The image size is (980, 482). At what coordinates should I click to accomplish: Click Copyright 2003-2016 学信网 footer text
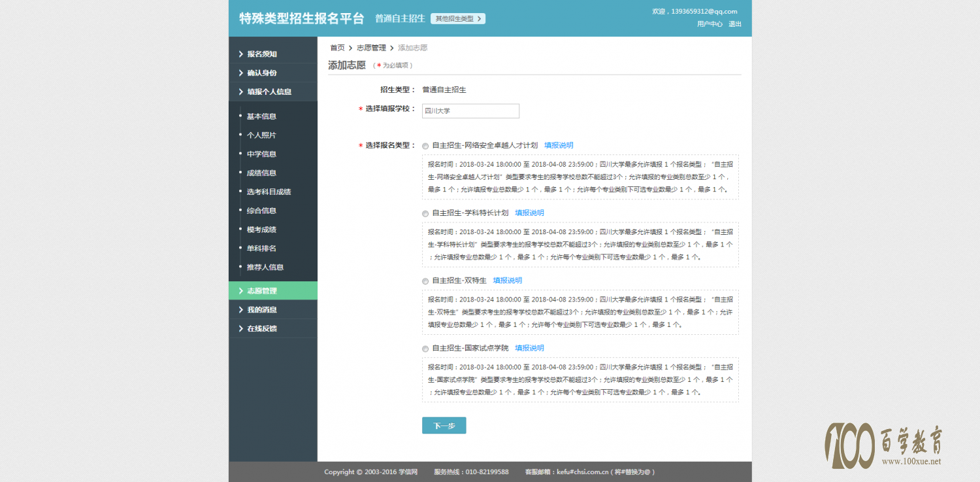point(371,472)
